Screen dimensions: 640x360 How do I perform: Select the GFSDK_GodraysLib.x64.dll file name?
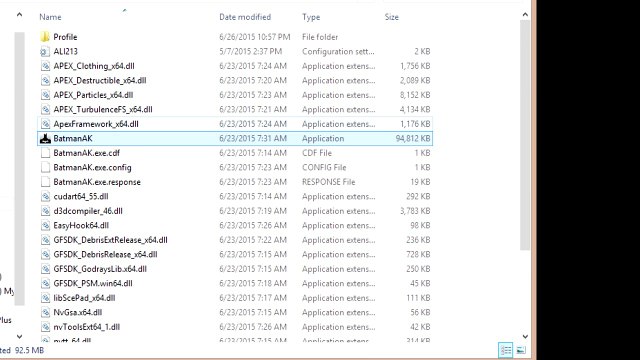click(x=100, y=269)
